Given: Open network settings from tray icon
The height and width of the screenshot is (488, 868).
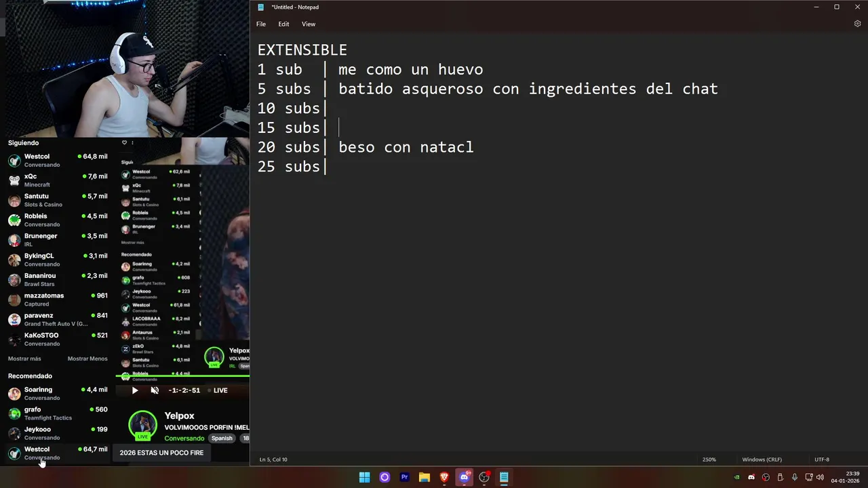Looking at the screenshot, I should point(810,477).
